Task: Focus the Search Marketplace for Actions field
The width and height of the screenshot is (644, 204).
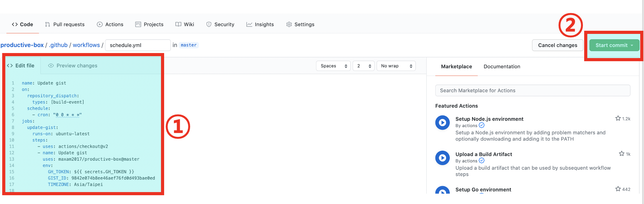Action: [x=532, y=90]
